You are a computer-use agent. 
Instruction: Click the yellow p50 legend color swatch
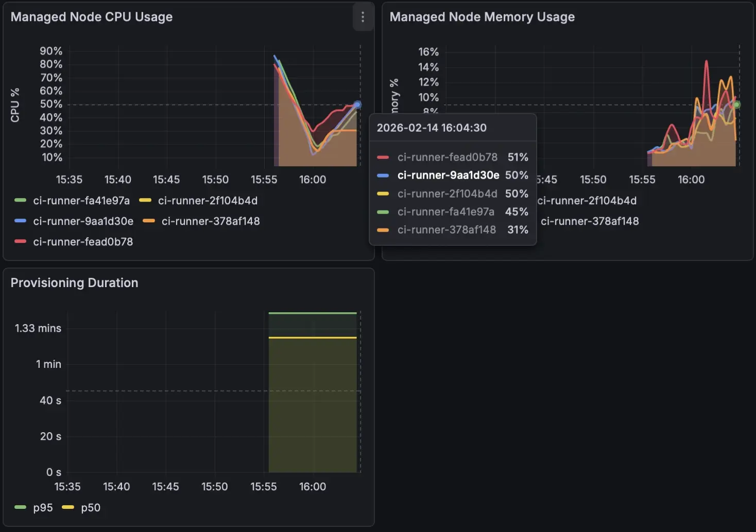pos(68,507)
